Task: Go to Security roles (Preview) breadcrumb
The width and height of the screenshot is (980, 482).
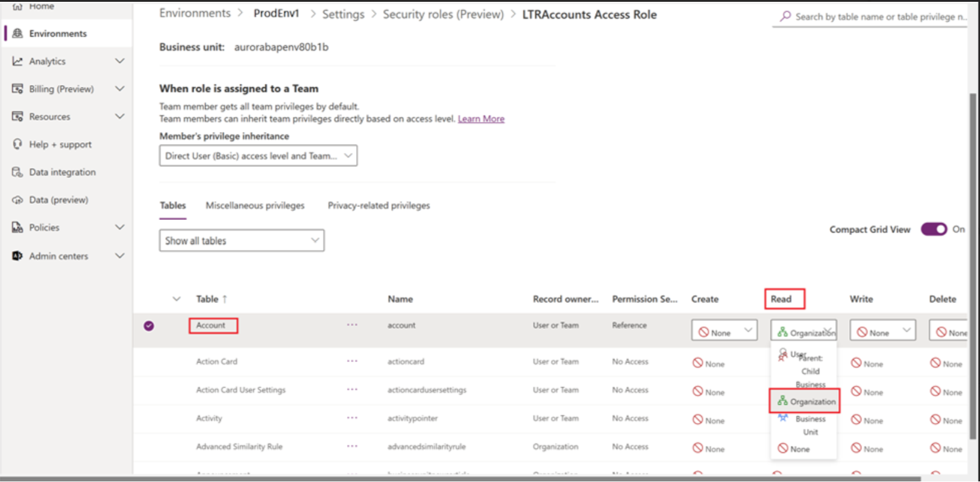Action: (443, 14)
